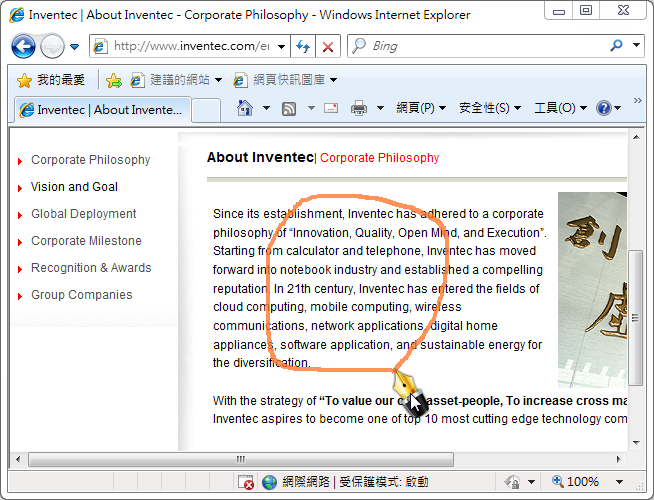The image size is (654, 500).
Task: Click the vertical scrollbar thumb
Action: 636,318
